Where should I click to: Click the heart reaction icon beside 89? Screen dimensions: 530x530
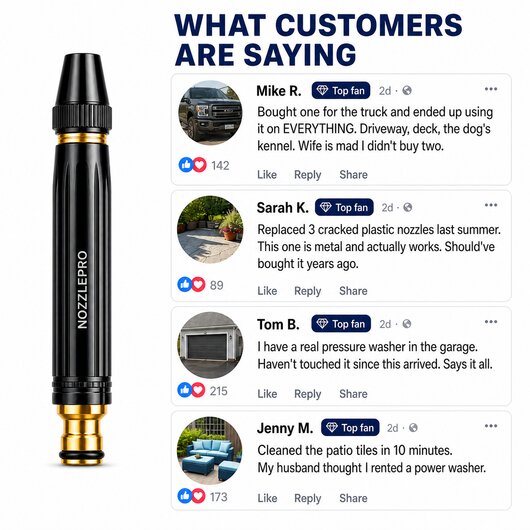[x=198, y=285]
